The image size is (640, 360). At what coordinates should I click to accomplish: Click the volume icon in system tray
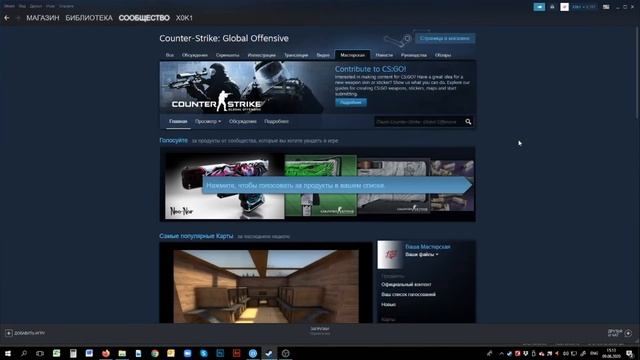click(x=566, y=353)
